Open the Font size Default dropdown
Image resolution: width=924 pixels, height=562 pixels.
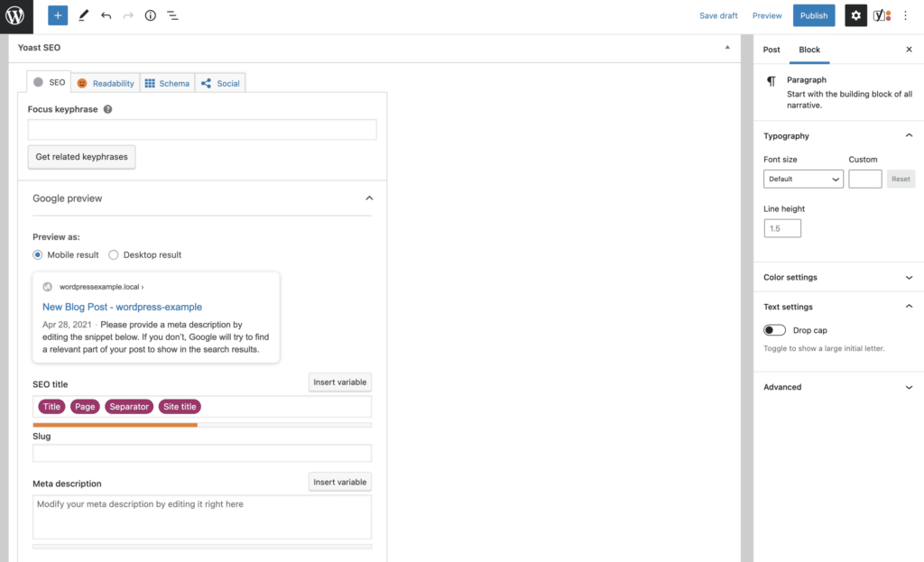click(803, 180)
